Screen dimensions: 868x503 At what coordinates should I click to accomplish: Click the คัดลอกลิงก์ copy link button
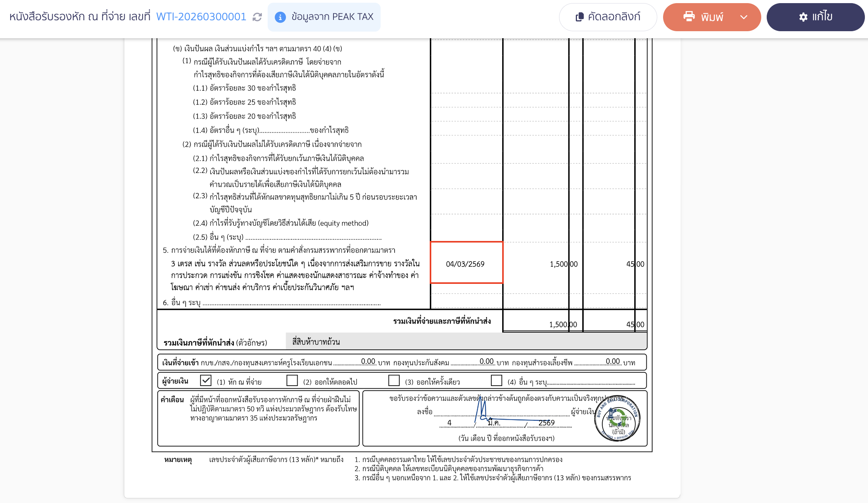608,17
